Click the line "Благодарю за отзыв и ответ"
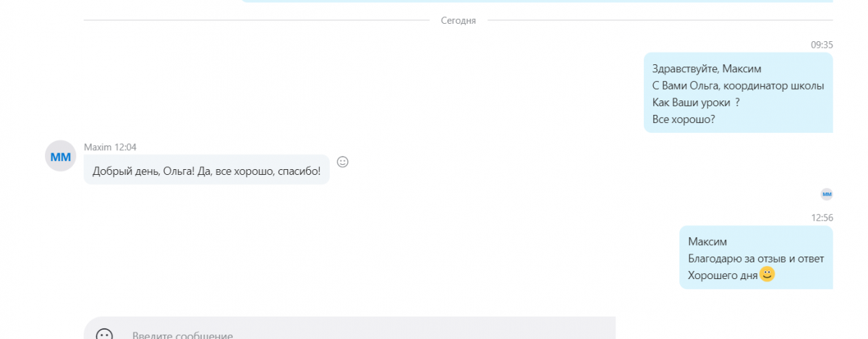This screenshot has width=868, height=339. 755,259
